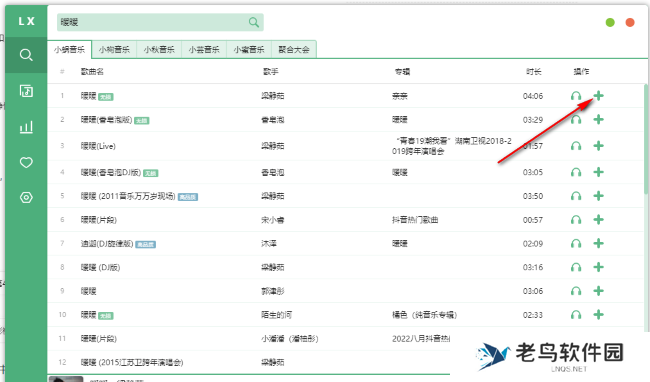
Task: Play the 04:06 暖暖 song with headphone icon
Action: [576, 96]
